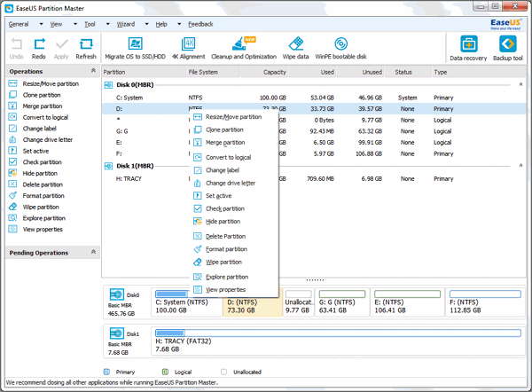This screenshot has height=392, width=532.
Task: Choose Explore partition from context menu
Action: (x=234, y=277)
